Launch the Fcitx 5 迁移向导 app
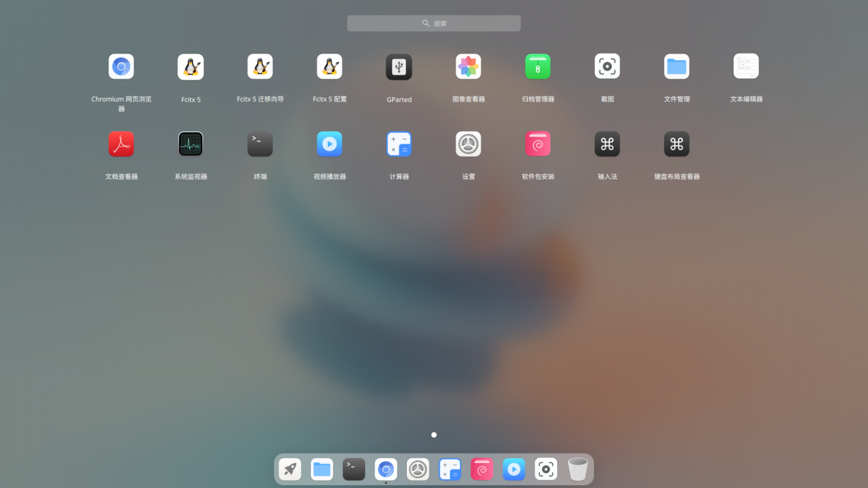 pos(260,66)
